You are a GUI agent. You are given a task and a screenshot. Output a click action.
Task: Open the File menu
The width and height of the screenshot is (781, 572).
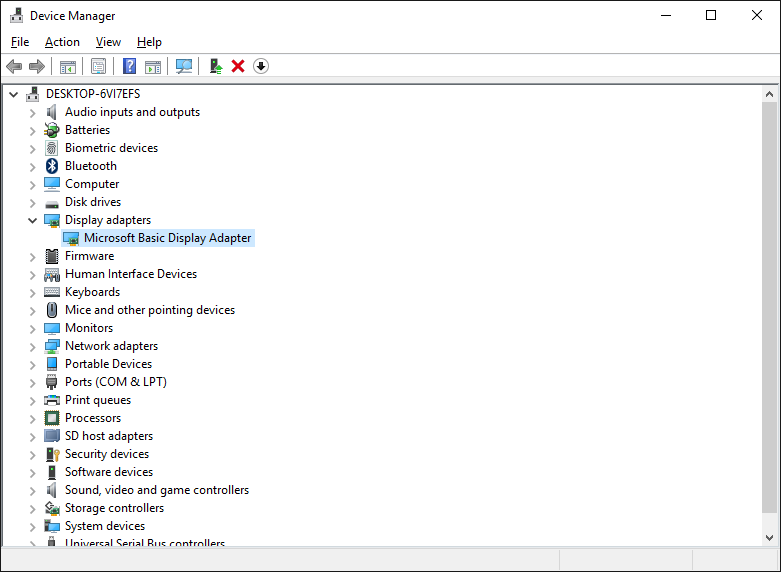coord(20,42)
